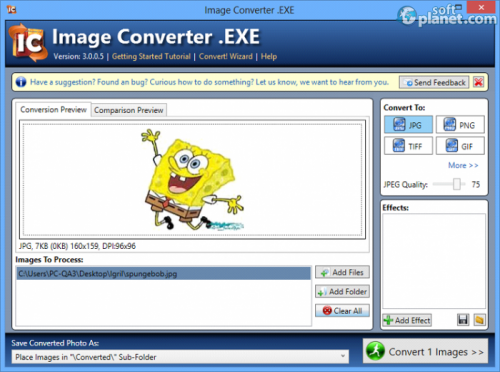Click the small IC title bar icon

pyautogui.click(x=11, y=9)
